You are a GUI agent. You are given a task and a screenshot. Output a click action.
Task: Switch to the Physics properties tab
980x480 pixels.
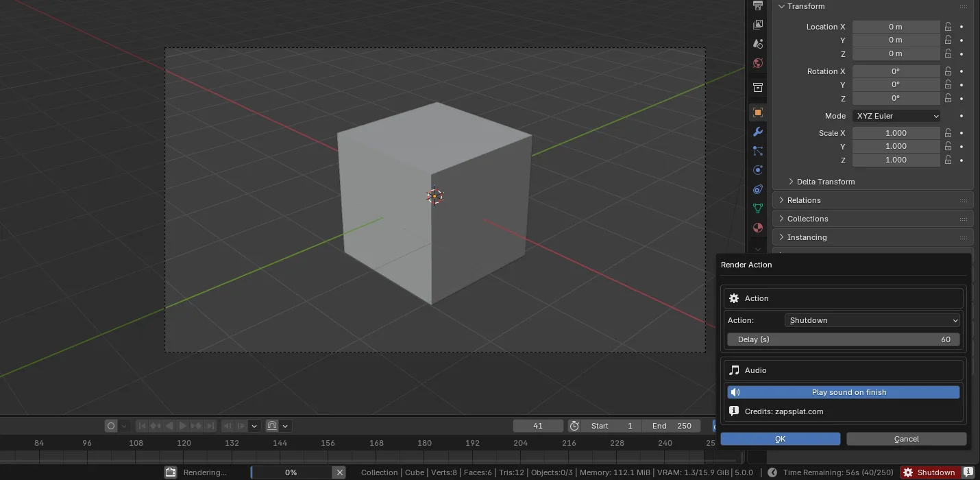[x=757, y=170]
